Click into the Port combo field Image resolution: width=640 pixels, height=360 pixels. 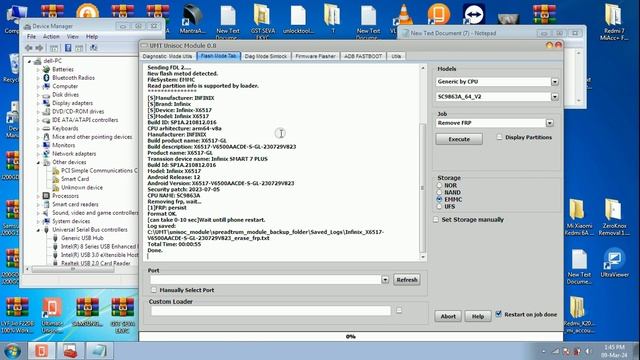pos(266,280)
